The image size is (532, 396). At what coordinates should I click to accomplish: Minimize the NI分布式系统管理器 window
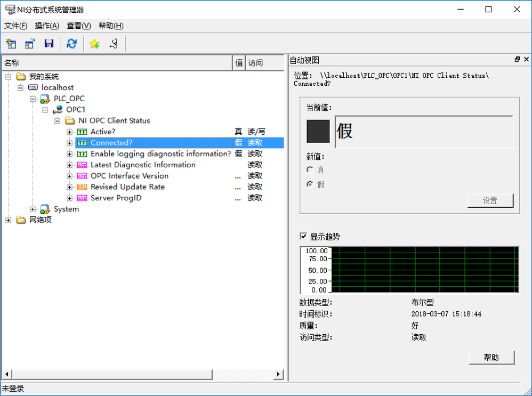(x=461, y=10)
